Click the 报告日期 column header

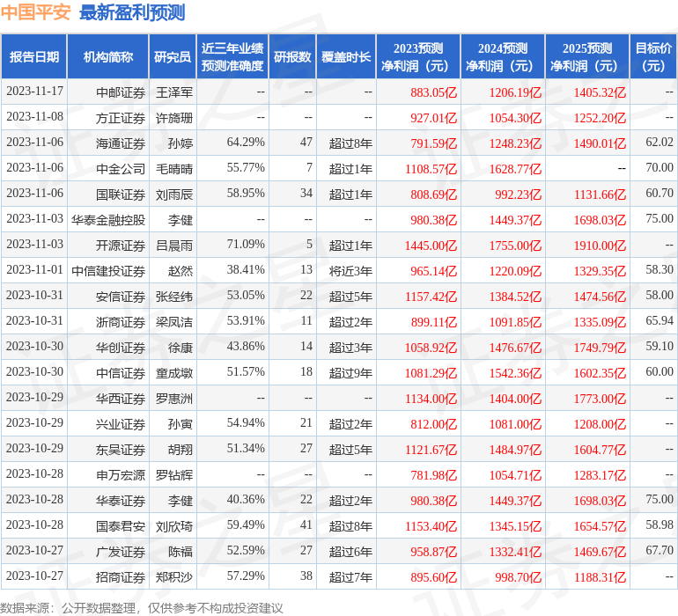point(34,56)
